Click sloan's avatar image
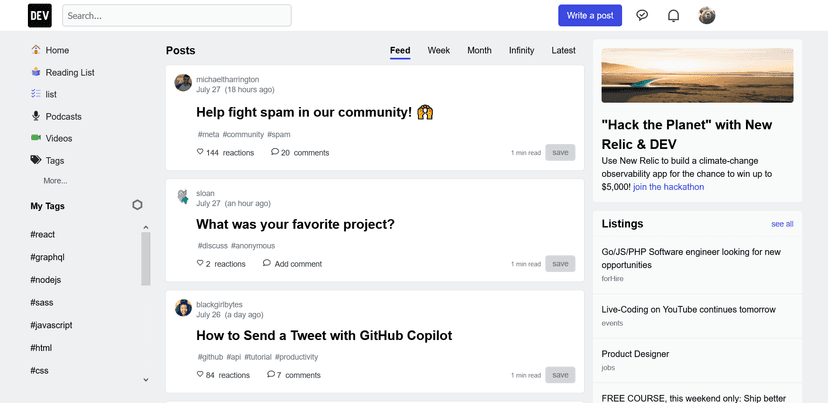Viewport: 828px width, 403px height. (x=183, y=197)
